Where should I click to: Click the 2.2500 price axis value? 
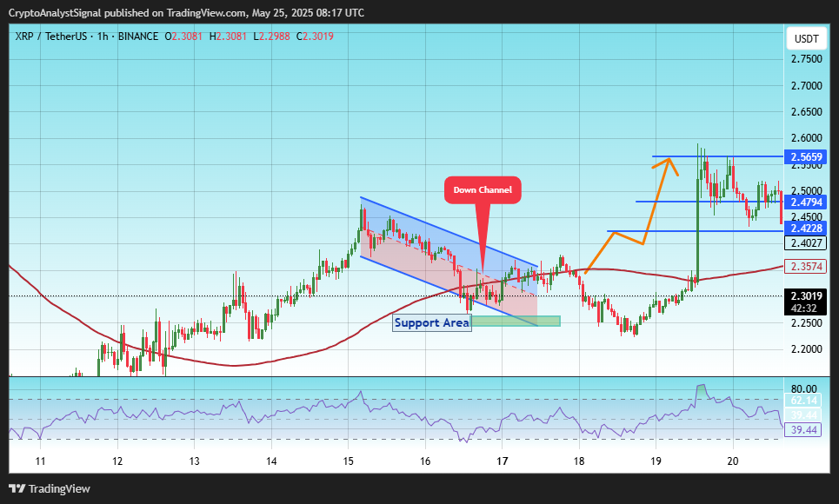[x=806, y=323]
